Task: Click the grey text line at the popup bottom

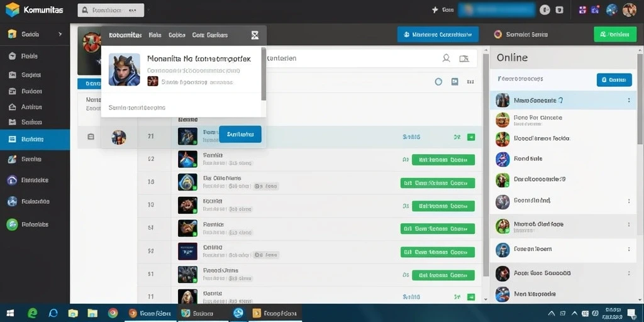Action: [136, 108]
